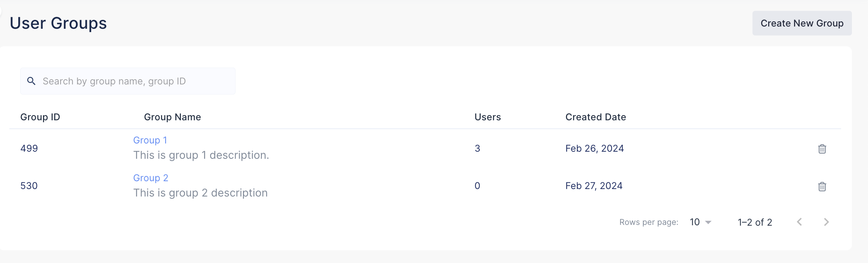
Task: Click the Feb 27, 2024 created date
Action: (594, 186)
